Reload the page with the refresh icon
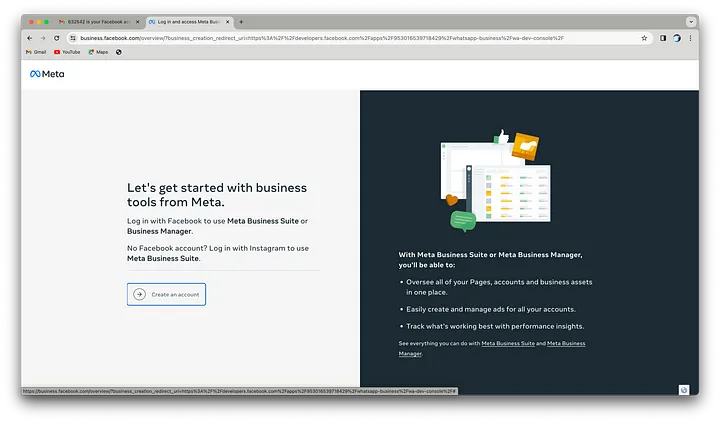720x423 pixels. pos(56,38)
